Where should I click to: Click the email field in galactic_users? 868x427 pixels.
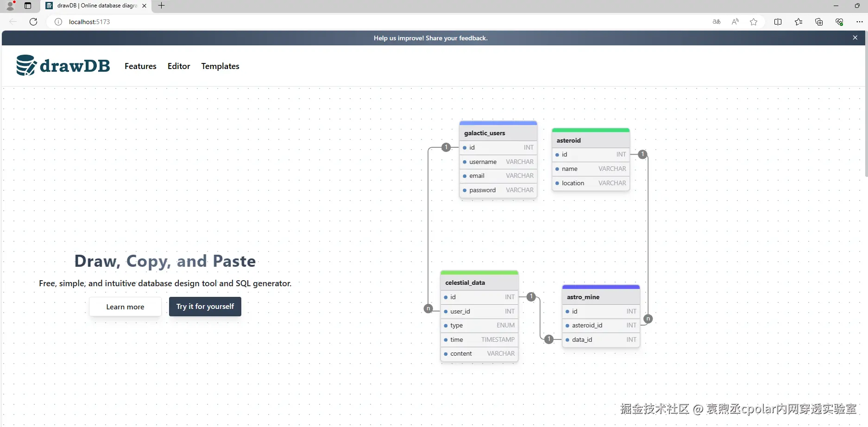[x=498, y=176]
